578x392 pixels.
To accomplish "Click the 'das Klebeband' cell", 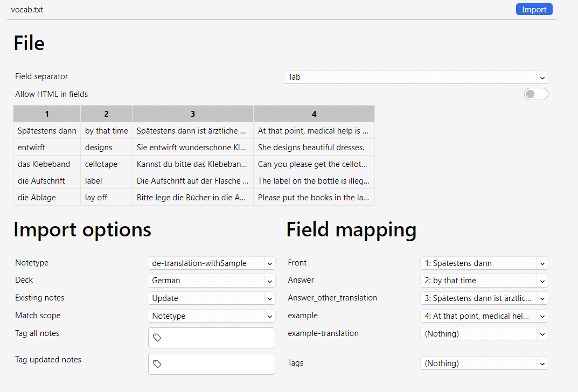I will click(x=47, y=164).
